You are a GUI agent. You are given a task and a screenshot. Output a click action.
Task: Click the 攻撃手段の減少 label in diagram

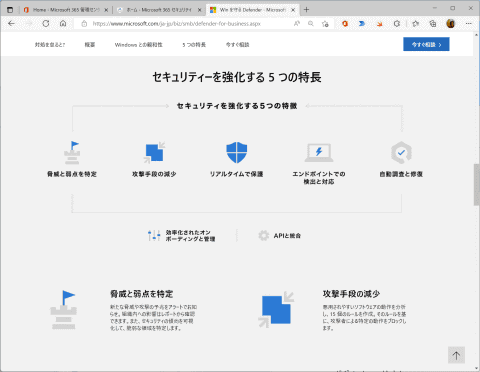154,174
